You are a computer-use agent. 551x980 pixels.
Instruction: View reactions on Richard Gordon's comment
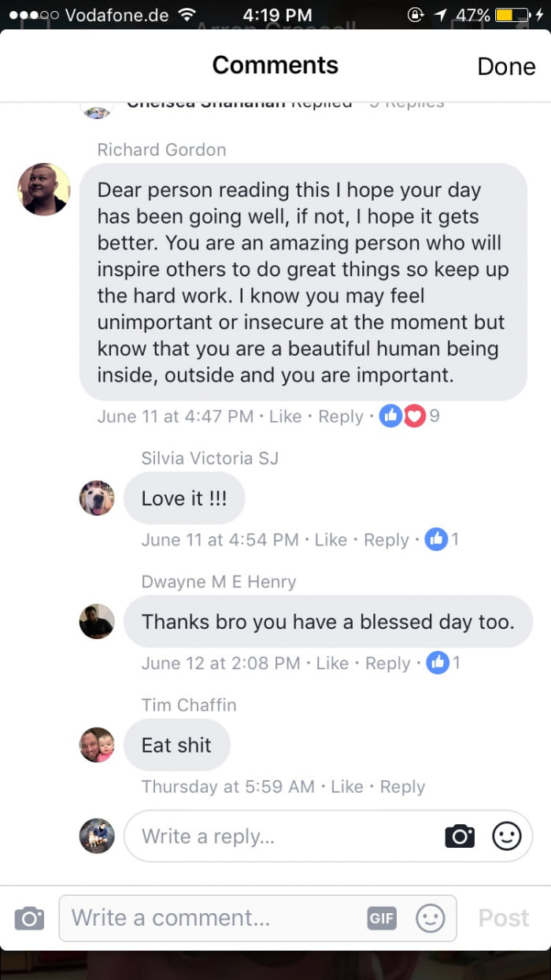pos(409,416)
